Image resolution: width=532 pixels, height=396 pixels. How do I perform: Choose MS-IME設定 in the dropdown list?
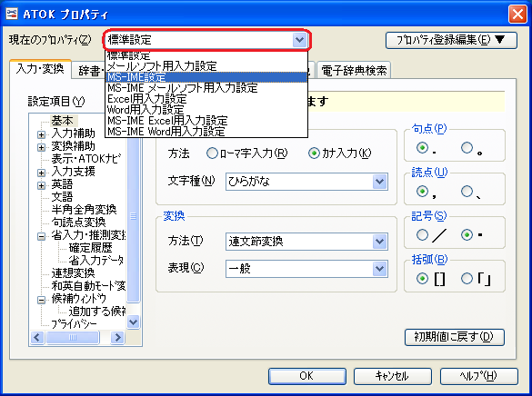click(206, 77)
